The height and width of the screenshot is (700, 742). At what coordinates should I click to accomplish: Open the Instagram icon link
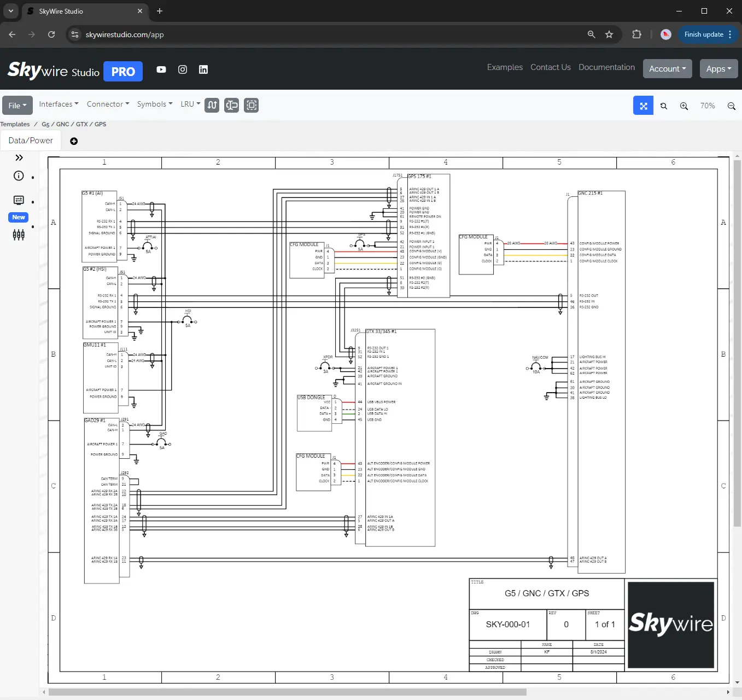(x=183, y=69)
